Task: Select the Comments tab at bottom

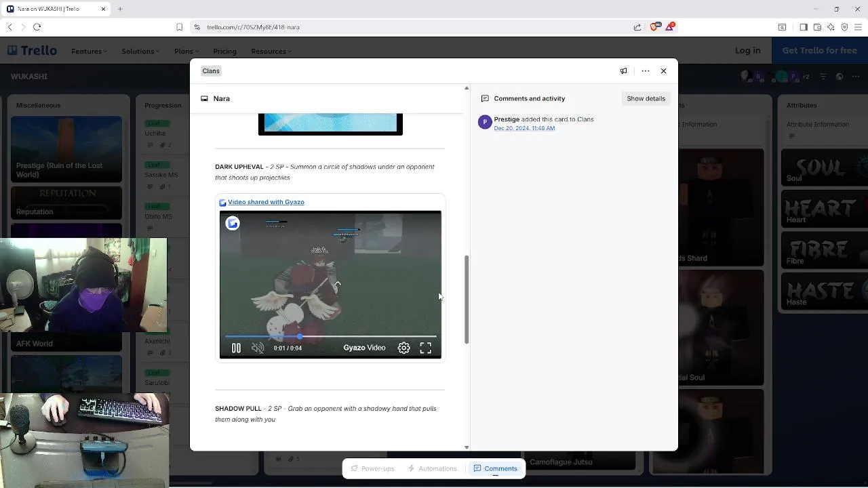Action: (495, 468)
